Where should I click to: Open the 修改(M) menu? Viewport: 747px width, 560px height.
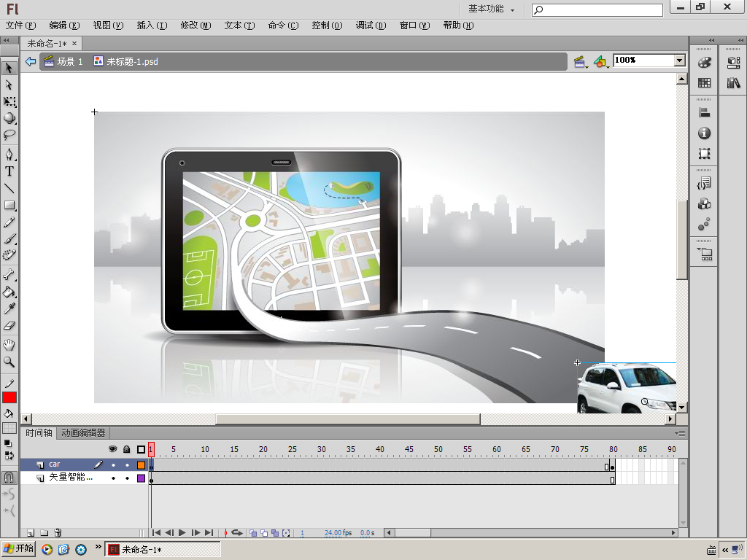tap(196, 26)
